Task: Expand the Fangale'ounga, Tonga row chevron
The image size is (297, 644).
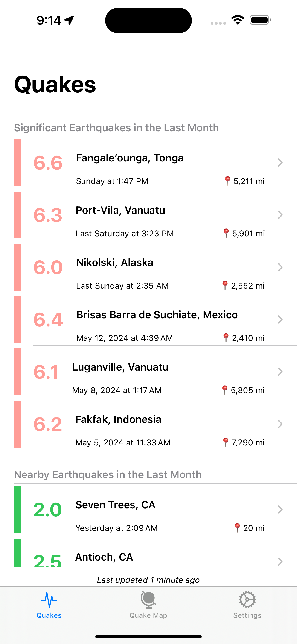Action: tap(280, 163)
